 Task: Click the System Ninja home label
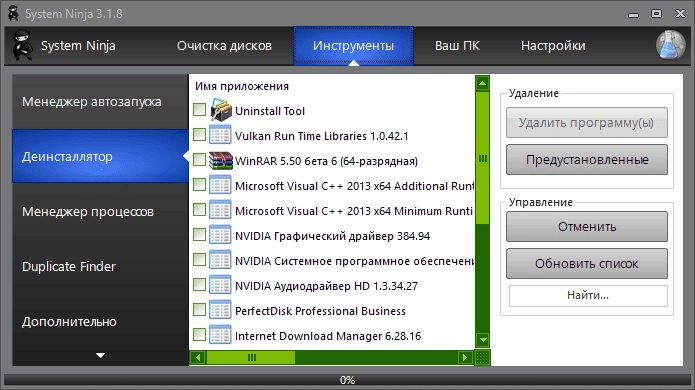pyautogui.click(x=78, y=46)
